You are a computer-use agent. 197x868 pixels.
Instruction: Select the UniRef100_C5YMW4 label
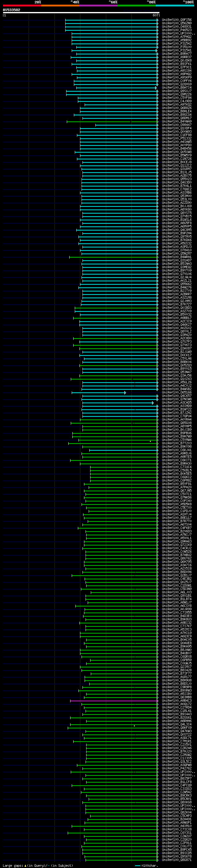[177, 440]
